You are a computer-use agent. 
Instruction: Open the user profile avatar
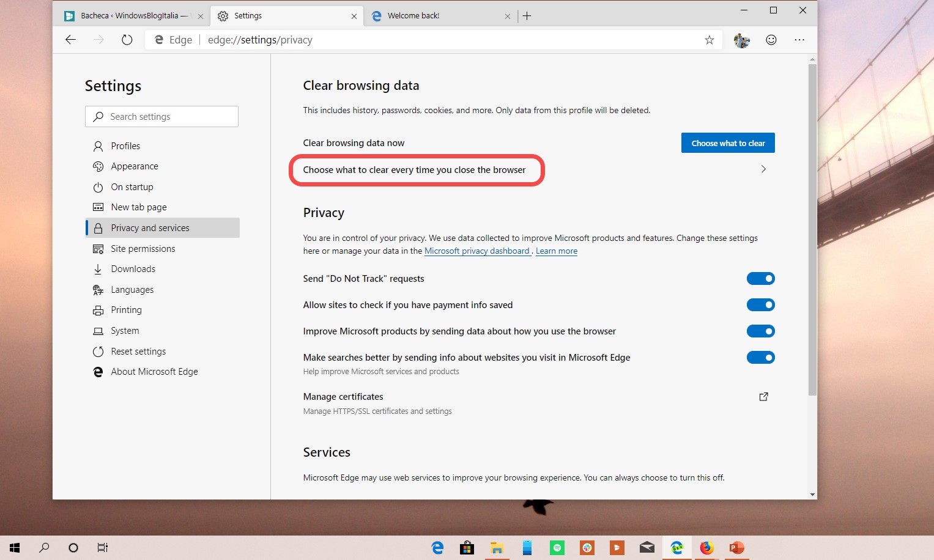[742, 40]
